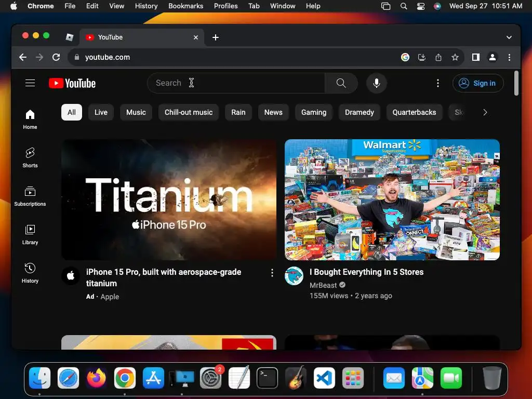532x399 pixels.
Task: Select the News filter chip
Action: click(273, 112)
